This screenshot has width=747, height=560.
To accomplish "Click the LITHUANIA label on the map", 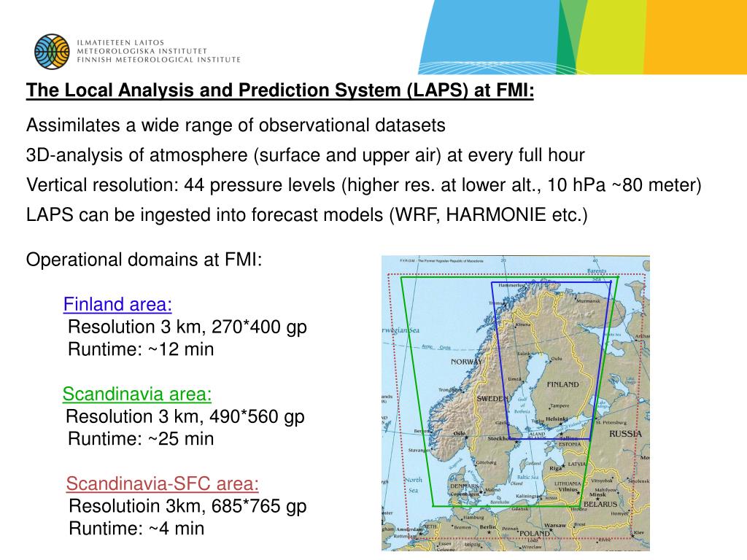I will (x=568, y=483).
